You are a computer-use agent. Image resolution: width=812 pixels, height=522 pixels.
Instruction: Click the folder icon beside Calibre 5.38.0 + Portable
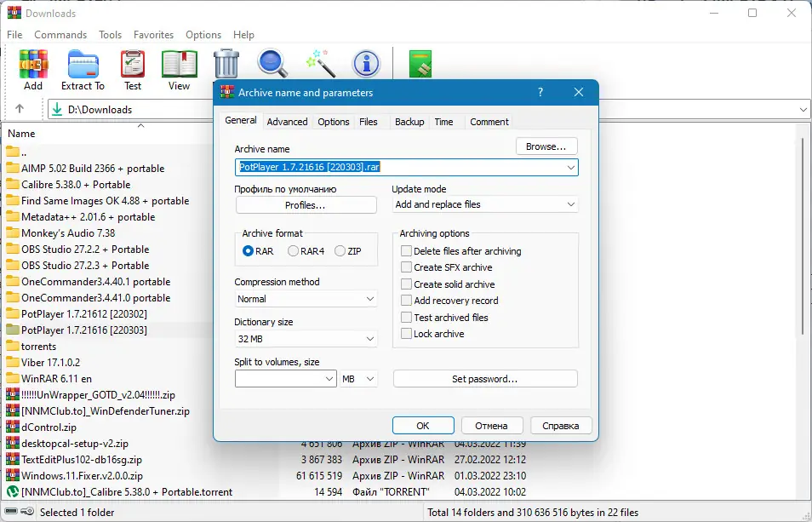pyautogui.click(x=13, y=184)
